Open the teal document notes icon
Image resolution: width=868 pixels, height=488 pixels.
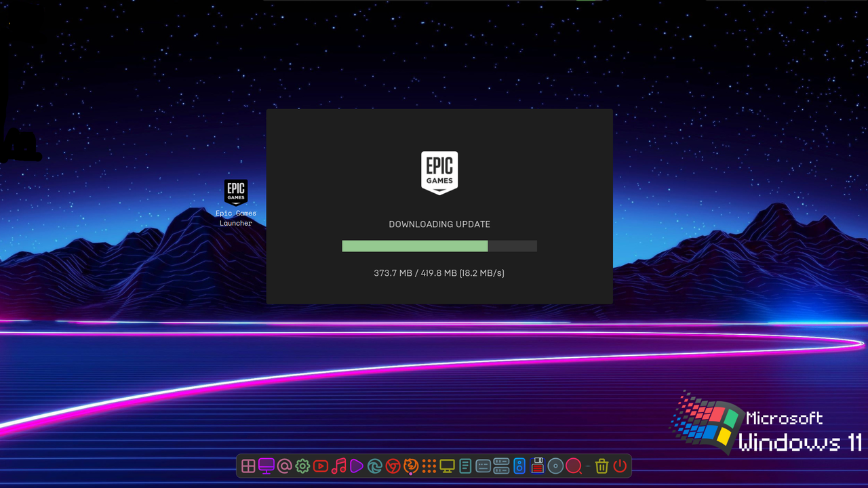pos(465,466)
